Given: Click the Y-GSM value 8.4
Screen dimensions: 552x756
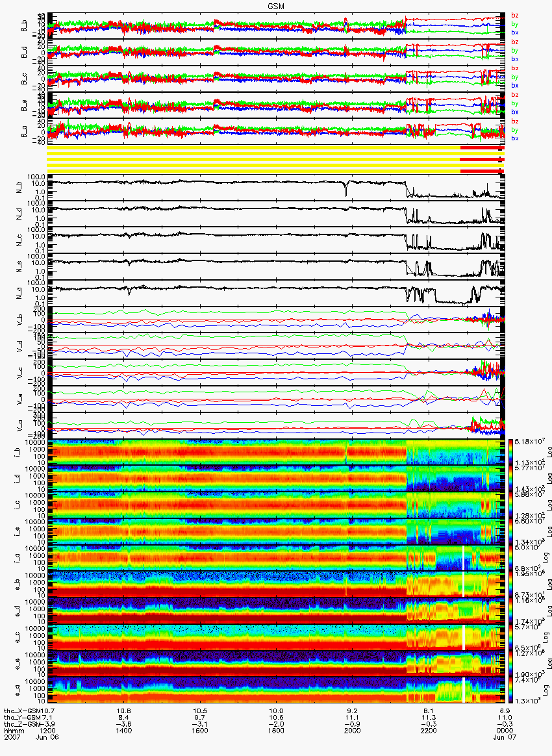Looking at the screenshot, I should click(124, 718).
